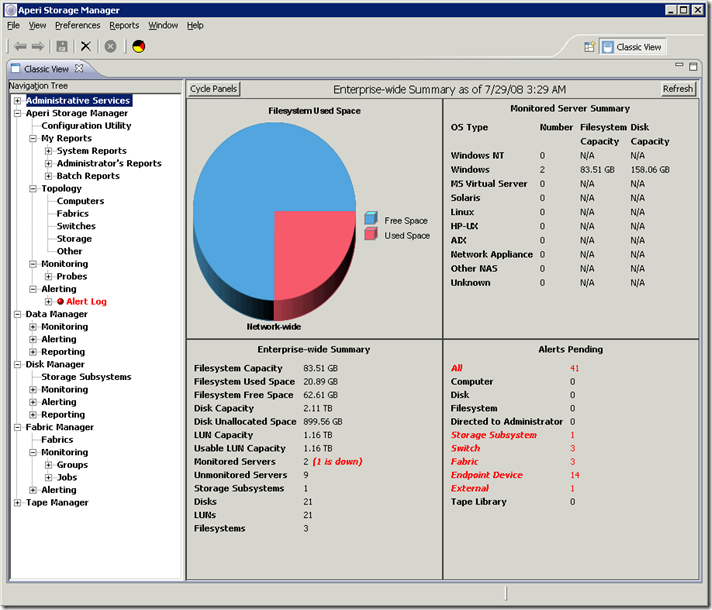Image resolution: width=712 pixels, height=610 pixels.
Task: Click the All alerts count 41
Action: click(x=574, y=368)
